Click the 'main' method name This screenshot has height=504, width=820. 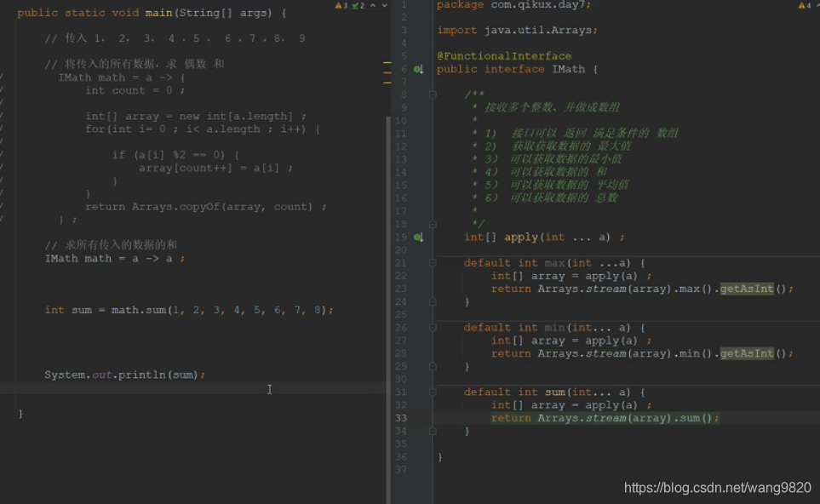pos(159,13)
